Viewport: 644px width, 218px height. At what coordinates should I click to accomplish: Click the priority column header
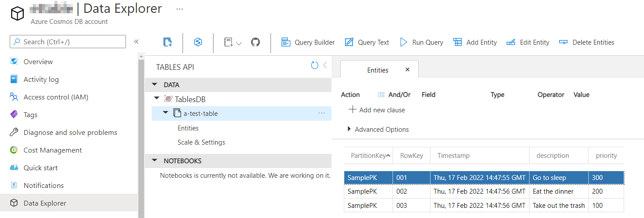(x=606, y=156)
